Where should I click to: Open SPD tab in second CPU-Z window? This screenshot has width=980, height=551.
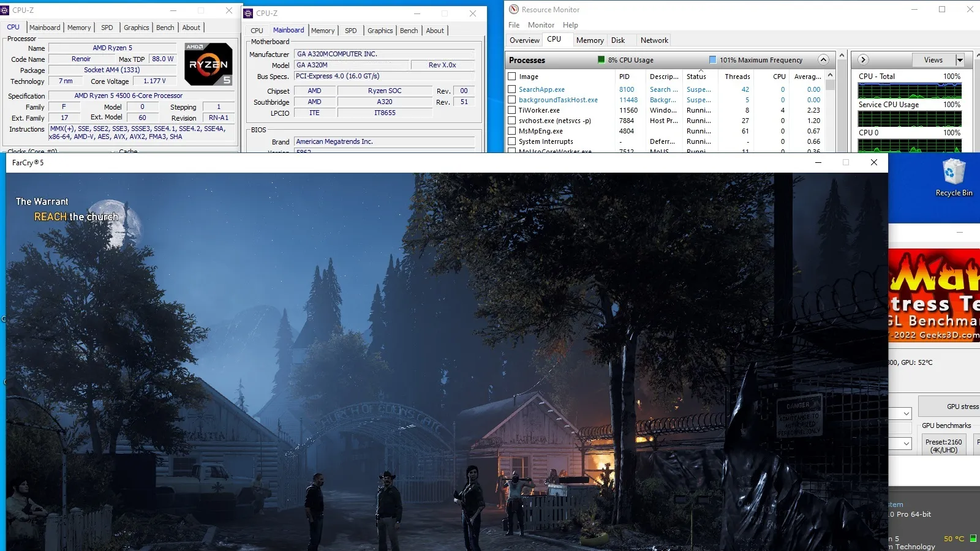[351, 31]
